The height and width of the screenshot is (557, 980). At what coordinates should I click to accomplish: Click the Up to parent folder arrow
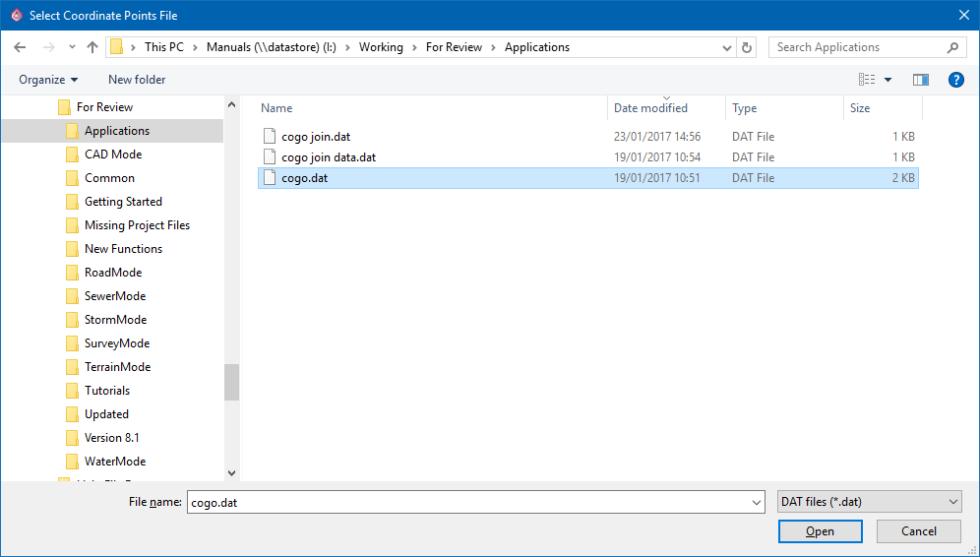pos(92,47)
